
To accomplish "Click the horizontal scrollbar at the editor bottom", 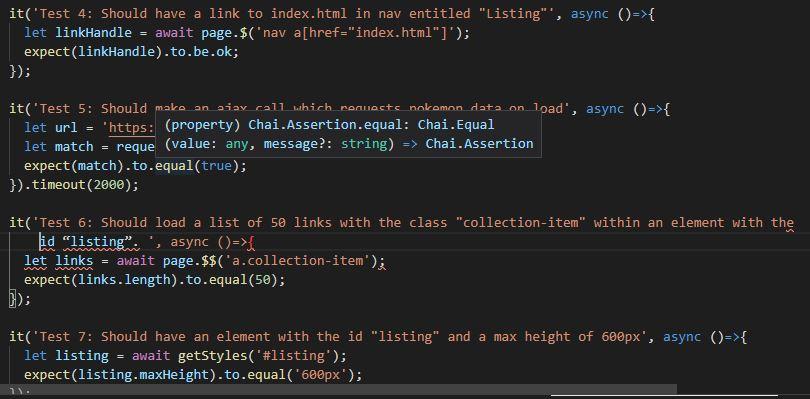I will pos(338,389).
